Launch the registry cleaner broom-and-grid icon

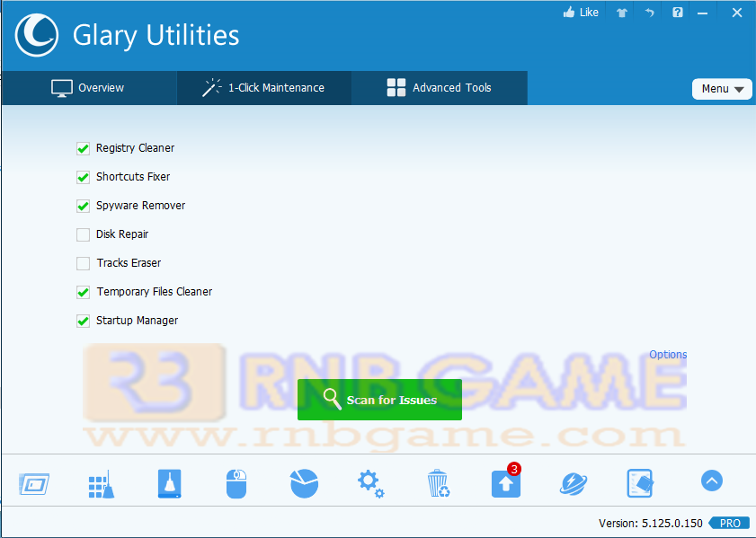[102, 484]
